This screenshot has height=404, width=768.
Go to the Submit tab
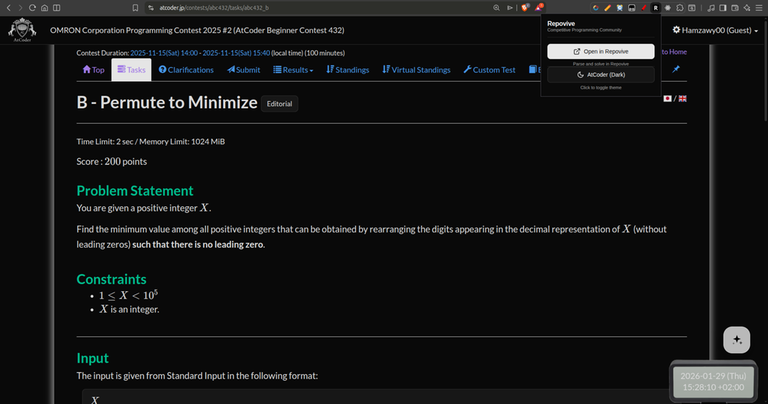tap(243, 70)
